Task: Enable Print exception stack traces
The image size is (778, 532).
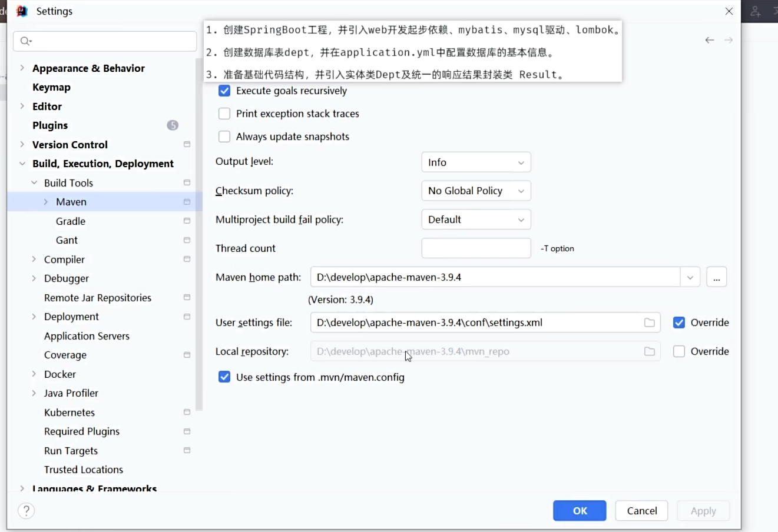Action: click(224, 114)
